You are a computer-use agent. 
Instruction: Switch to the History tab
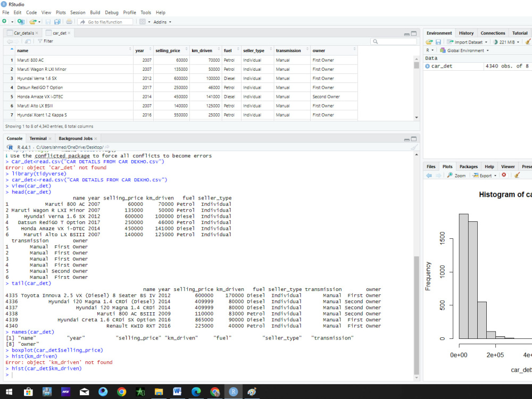(x=466, y=33)
